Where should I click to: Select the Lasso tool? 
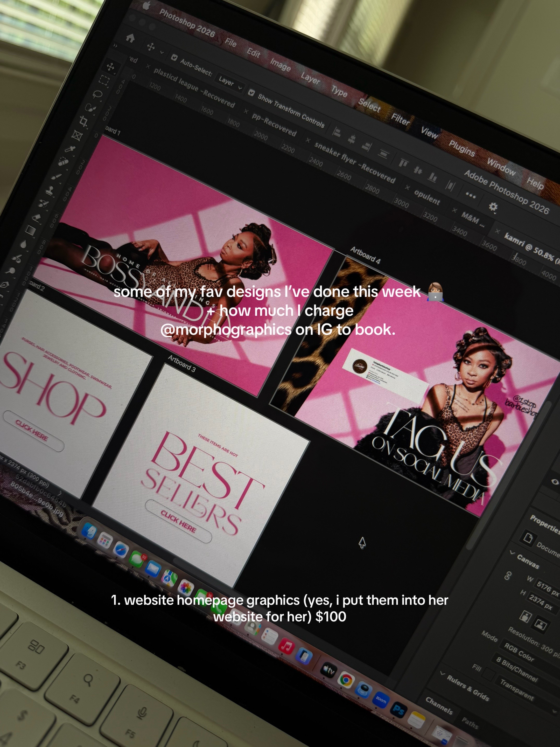[97, 94]
